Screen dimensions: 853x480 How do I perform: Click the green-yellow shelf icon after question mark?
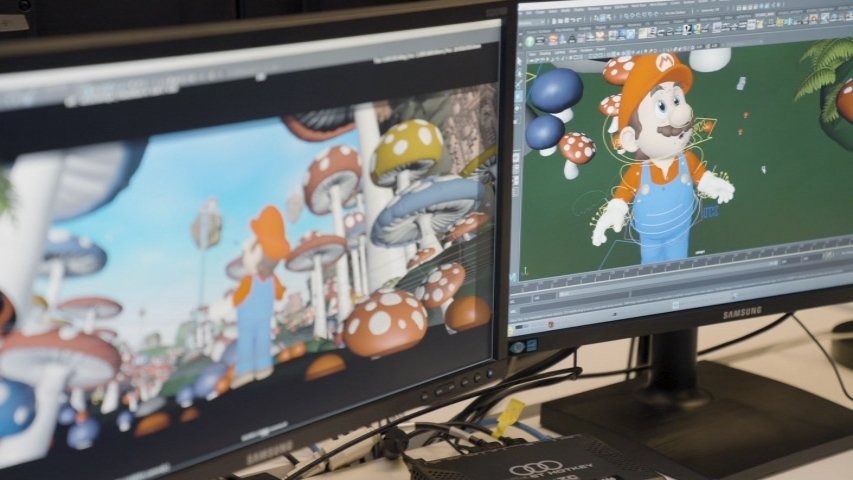pyautogui.click(x=697, y=28)
